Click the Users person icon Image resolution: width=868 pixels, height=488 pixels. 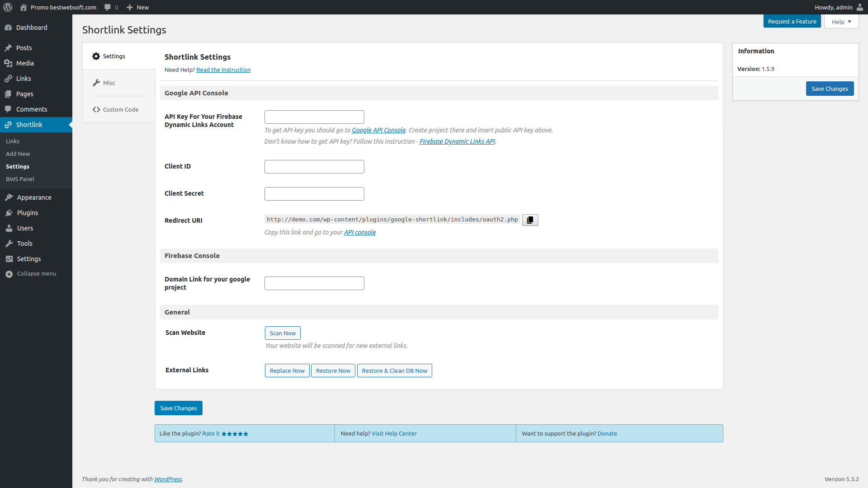(x=9, y=228)
